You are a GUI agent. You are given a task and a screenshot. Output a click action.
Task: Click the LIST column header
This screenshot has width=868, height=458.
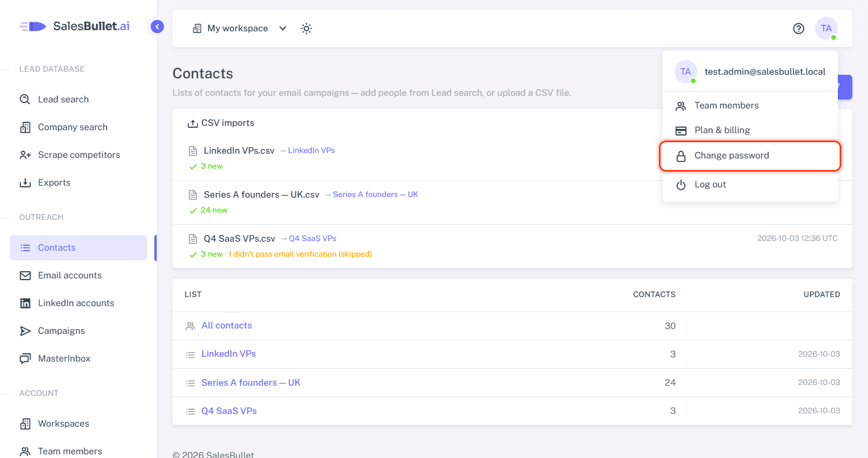click(193, 295)
